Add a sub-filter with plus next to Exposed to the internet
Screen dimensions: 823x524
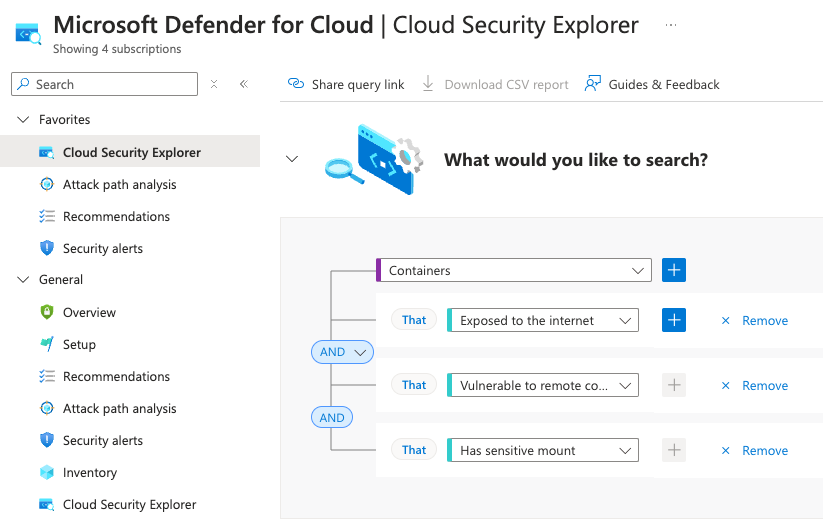(674, 320)
